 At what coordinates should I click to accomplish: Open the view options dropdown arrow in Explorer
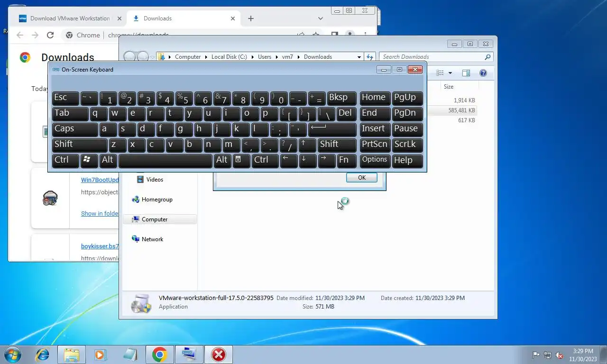[450, 73]
